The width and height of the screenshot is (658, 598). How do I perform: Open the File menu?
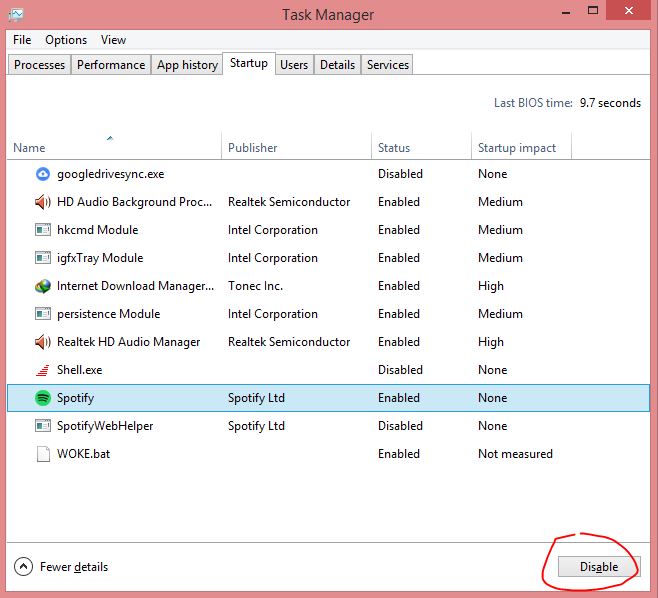pos(22,40)
